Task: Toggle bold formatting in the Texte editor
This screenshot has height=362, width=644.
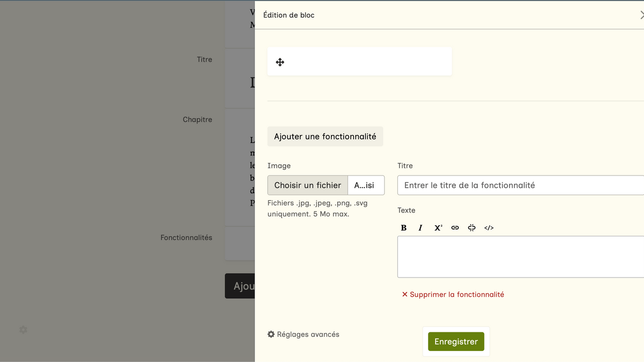Action: coord(404,228)
